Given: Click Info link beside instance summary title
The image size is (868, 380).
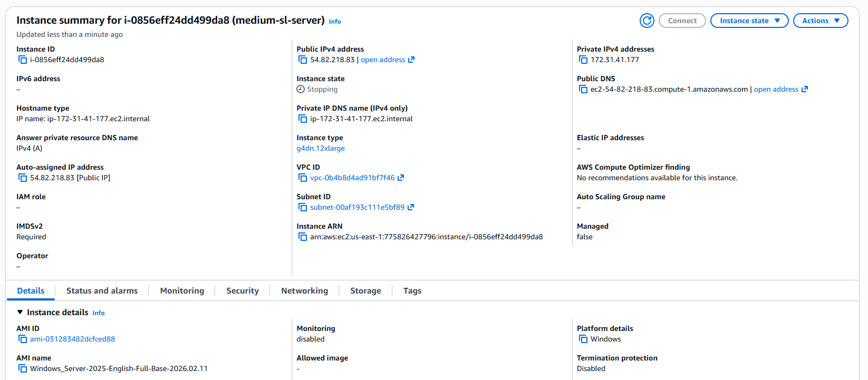Looking at the screenshot, I should coord(335,22).
